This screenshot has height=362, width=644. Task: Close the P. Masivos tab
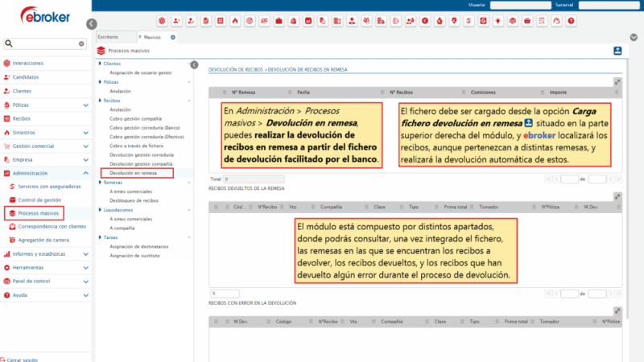coord(173,37)
